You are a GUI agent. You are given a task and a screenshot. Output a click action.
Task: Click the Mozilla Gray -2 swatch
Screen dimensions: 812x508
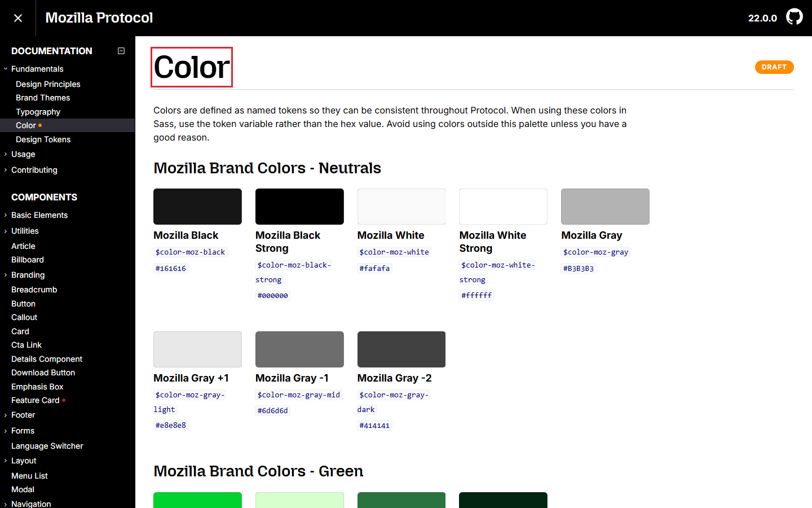click(x=401, y=349)
